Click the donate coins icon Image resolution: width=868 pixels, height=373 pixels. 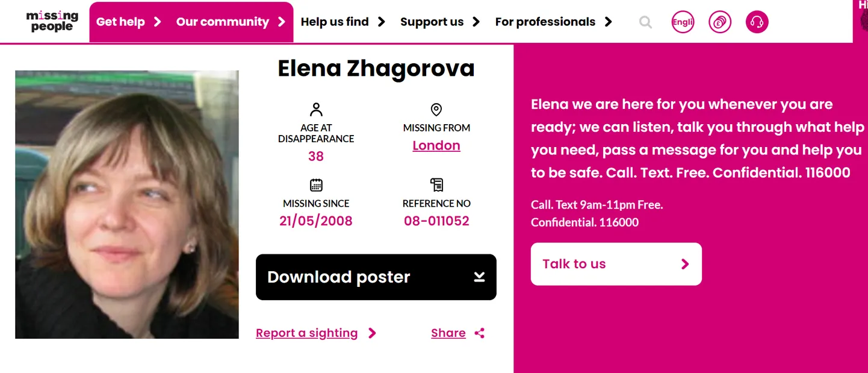tap(720, 22)
